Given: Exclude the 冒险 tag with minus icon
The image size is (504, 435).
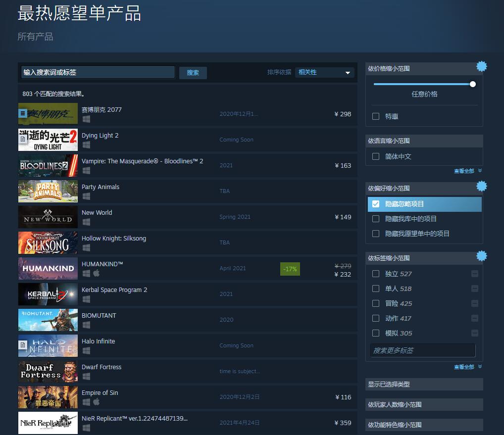Looking at the screenshot, I should 474,303.
